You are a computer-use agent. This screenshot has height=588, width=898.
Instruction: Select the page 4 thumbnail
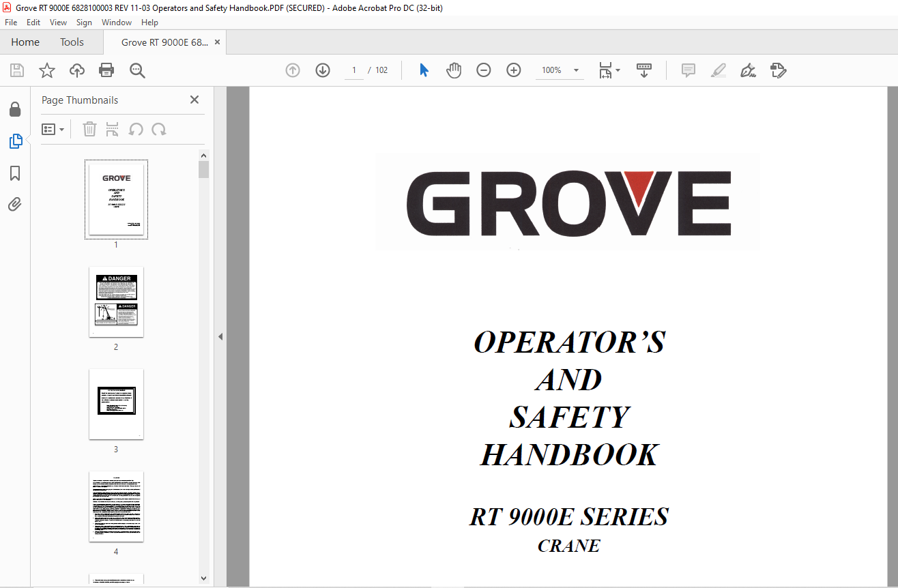click(x=116, y=506)
